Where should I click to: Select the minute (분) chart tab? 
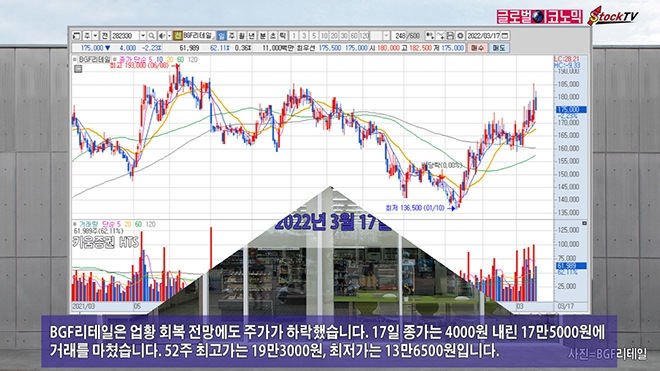tap(263, 36)
